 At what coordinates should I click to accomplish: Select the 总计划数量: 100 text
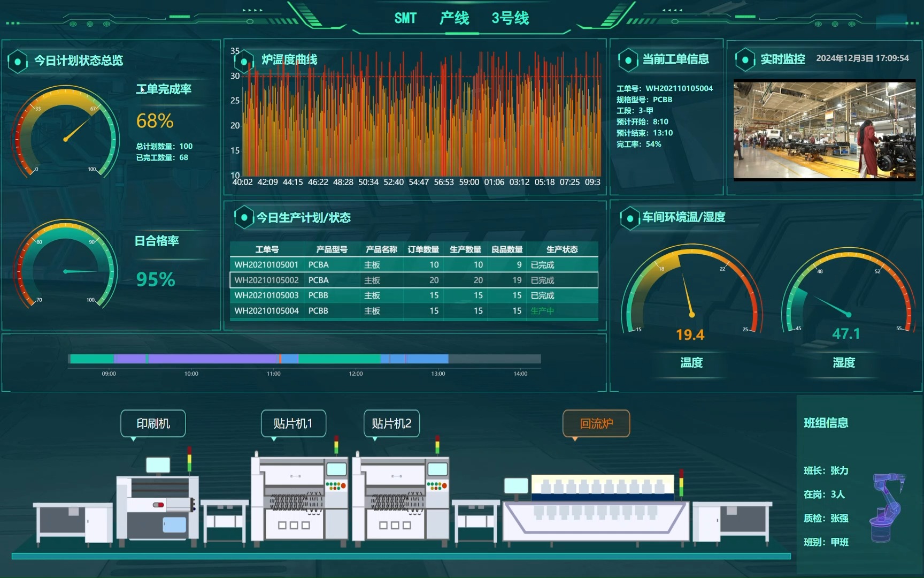click(x=164, y=146)
